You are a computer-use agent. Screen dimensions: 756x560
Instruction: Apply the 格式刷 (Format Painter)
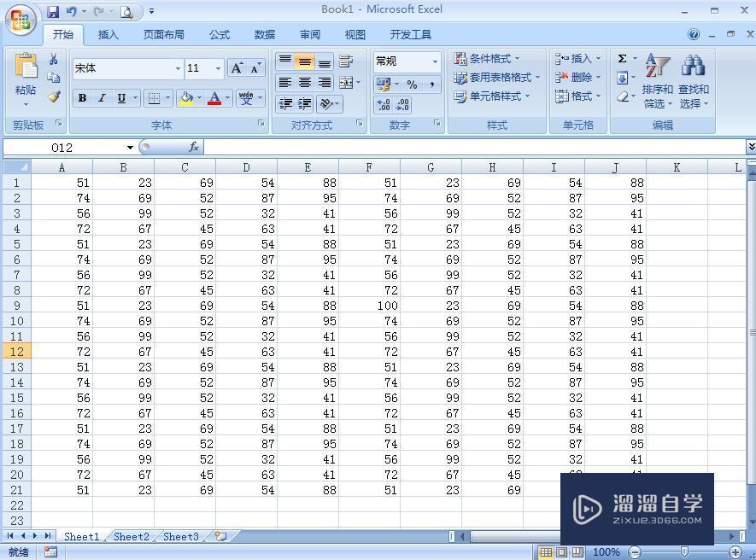click(54, 96)
